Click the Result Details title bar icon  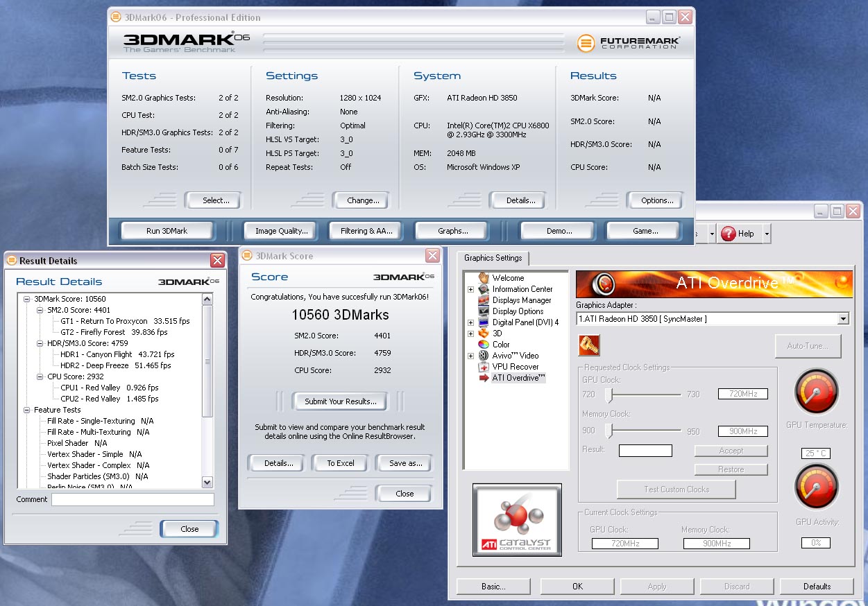pos(11,261)
